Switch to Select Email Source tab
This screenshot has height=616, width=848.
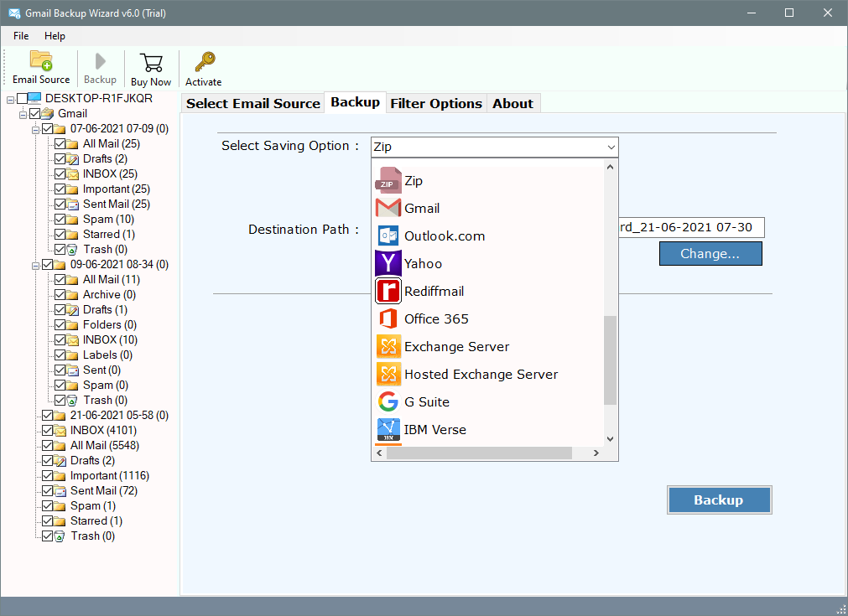pyautogui.click(x=253, y=103)
